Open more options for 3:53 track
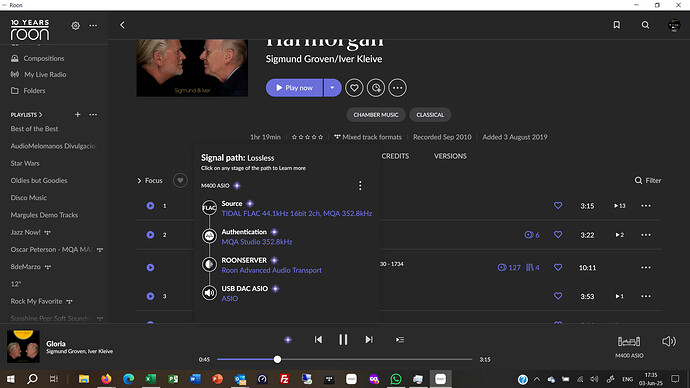This screenshot has width=690, height=388. click(646, 296)
